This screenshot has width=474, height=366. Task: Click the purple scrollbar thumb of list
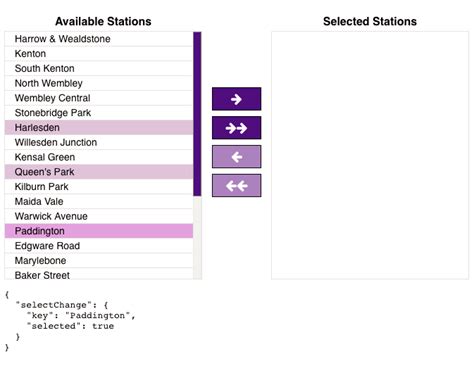click(197, 114)
